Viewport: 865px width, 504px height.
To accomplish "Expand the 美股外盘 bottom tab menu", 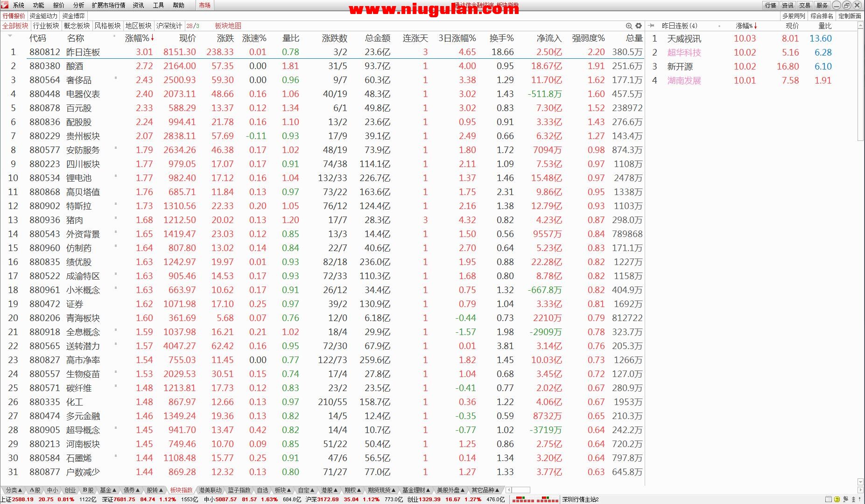I will 451,490.
